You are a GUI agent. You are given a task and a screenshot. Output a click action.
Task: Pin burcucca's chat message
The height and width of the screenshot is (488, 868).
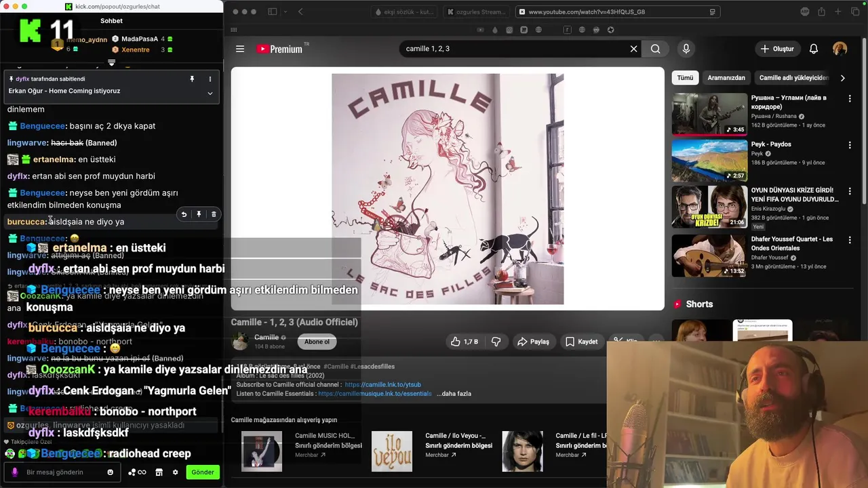pyautogui.click(x=199, y=214)
